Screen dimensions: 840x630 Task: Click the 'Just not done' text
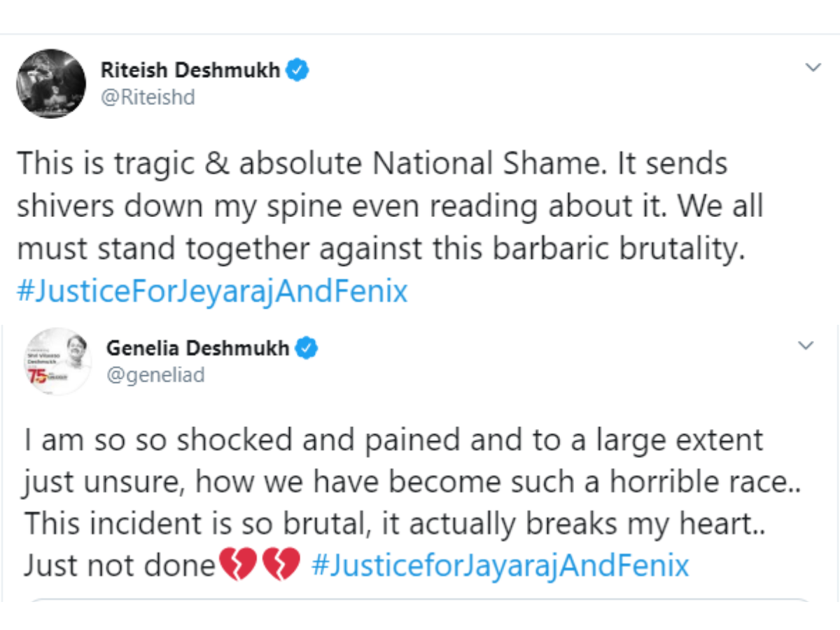[x=120, y=566]
